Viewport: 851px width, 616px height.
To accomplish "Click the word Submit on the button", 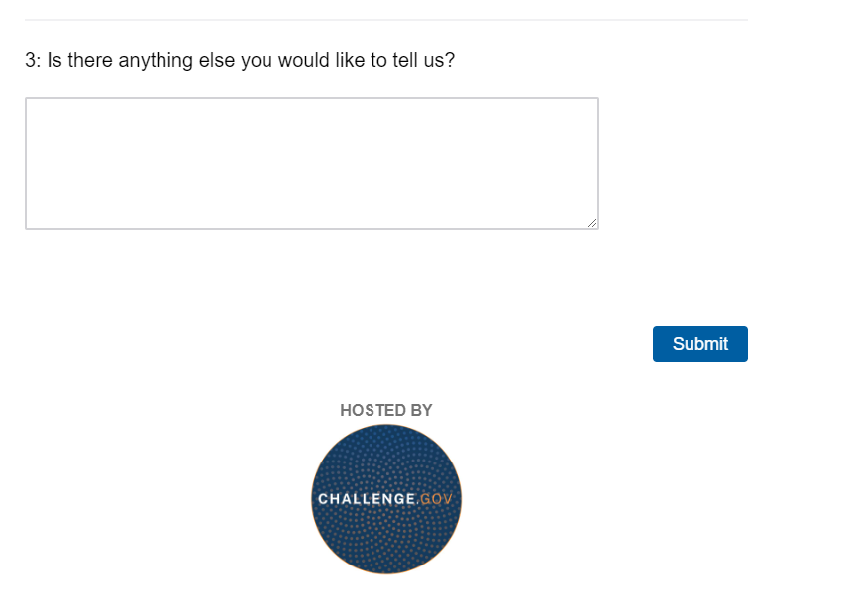I will (x=700, y=344).
